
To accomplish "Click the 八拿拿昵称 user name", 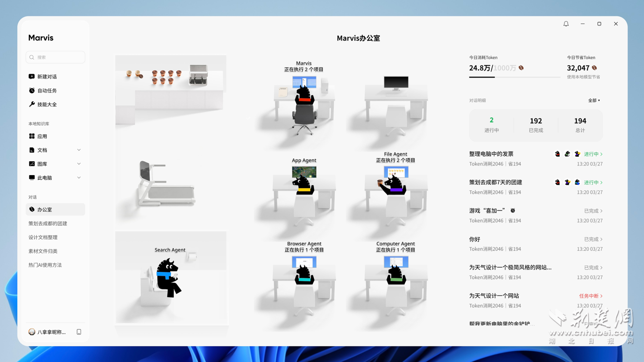I will (52, 332).
